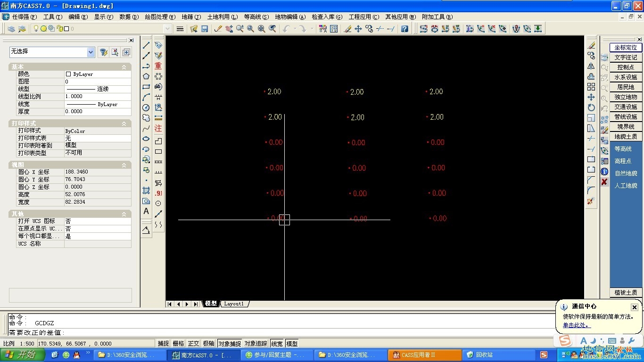Click the red X delete icon
This screenshot has height=362, width=644.
pos(604,182)
